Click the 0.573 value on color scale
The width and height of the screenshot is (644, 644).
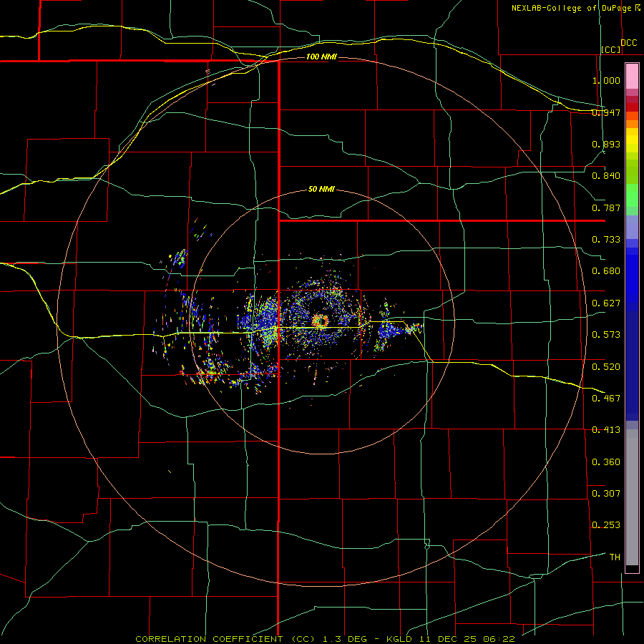coord(606,335)
